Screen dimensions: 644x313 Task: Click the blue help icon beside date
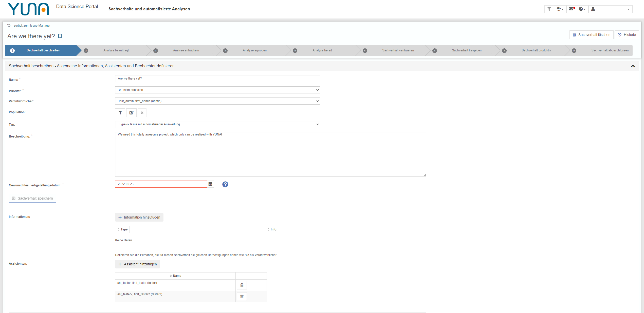225,184
